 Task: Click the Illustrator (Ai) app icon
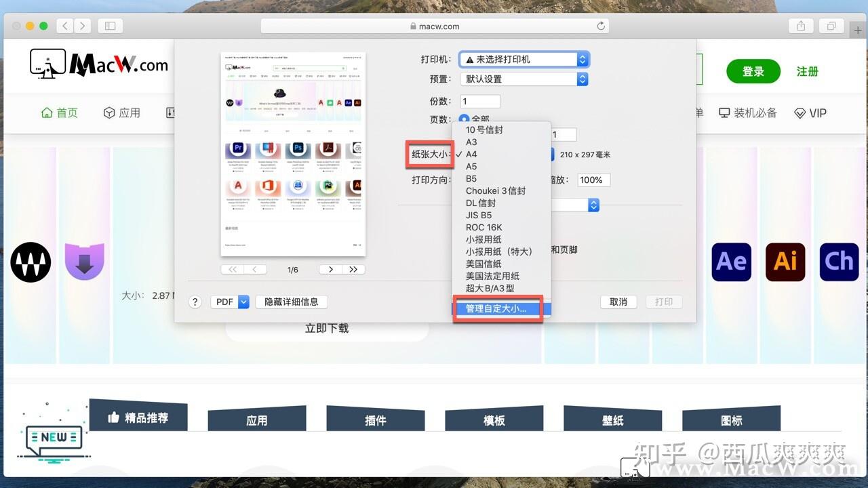click(x=785, y=261)
